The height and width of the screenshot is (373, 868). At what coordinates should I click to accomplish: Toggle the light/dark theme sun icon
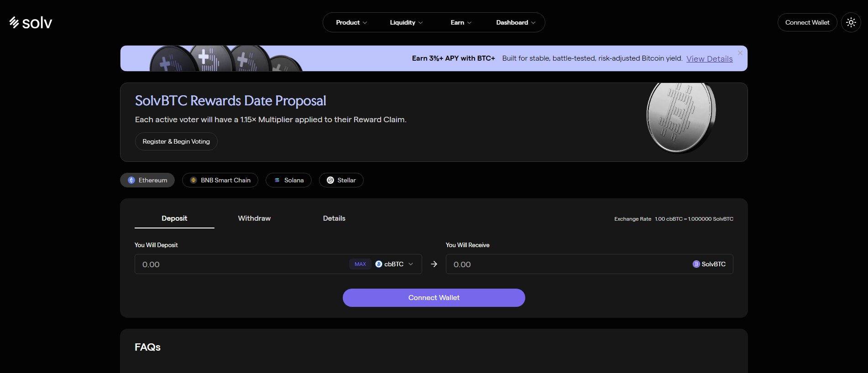point(851,22)
